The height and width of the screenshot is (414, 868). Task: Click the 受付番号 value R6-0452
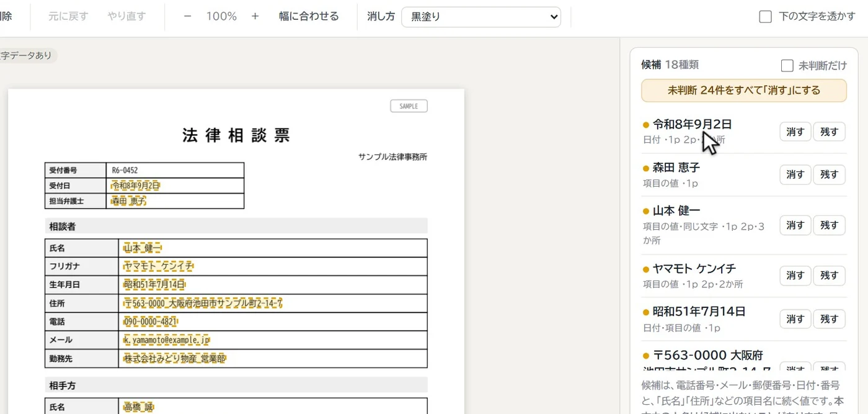(x=125, y=170)
